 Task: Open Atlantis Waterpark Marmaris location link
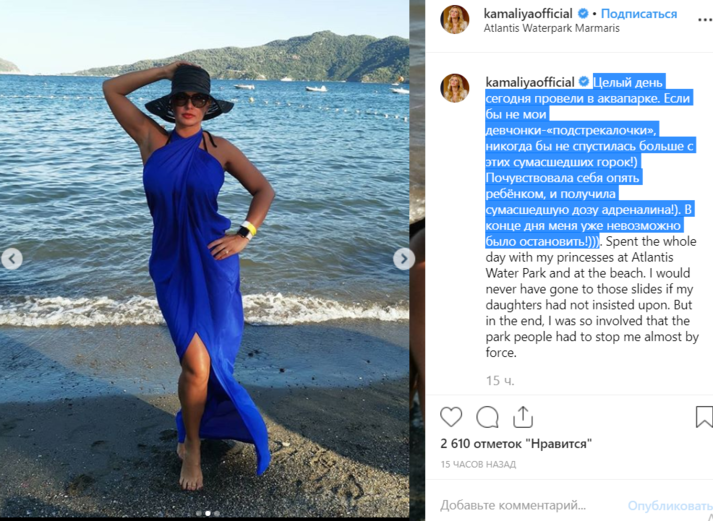tap(552, 28)
